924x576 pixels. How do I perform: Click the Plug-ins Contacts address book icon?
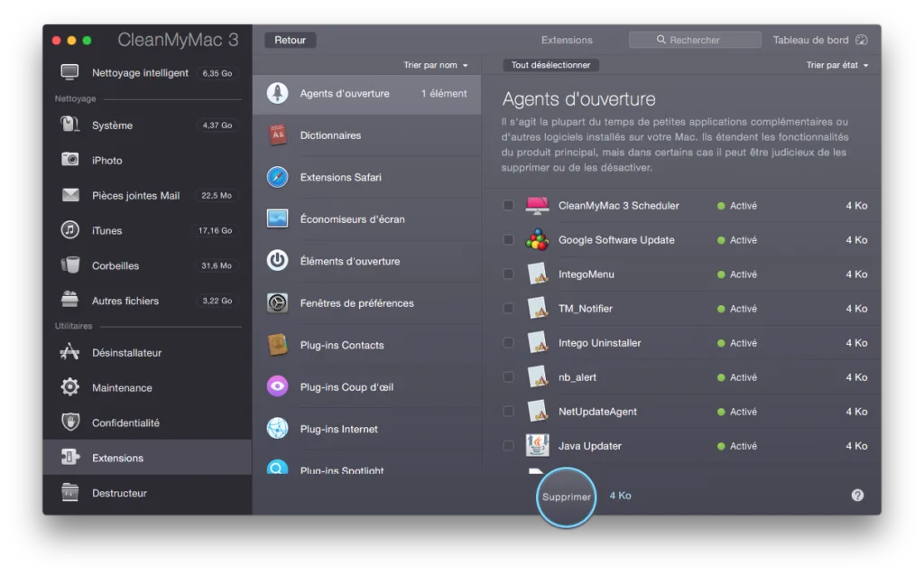point(277,344)
